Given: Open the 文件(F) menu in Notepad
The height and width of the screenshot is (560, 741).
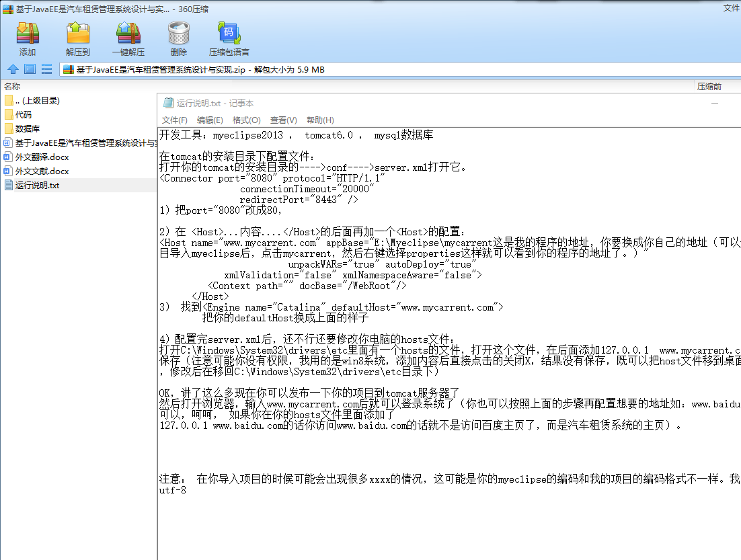Looking at the screenshot, I should [174, 120].
